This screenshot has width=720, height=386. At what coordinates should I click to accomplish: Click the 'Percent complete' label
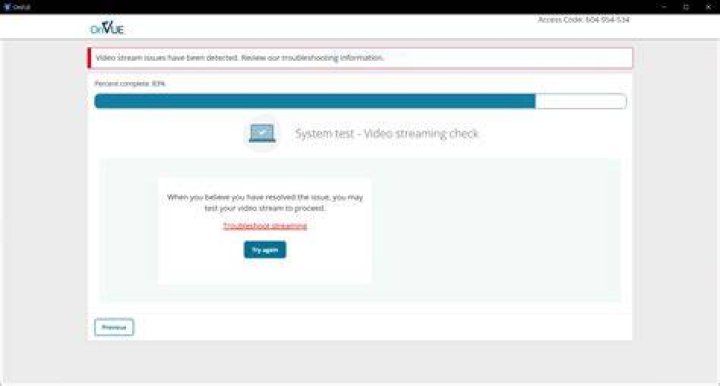tap(130, 84)
